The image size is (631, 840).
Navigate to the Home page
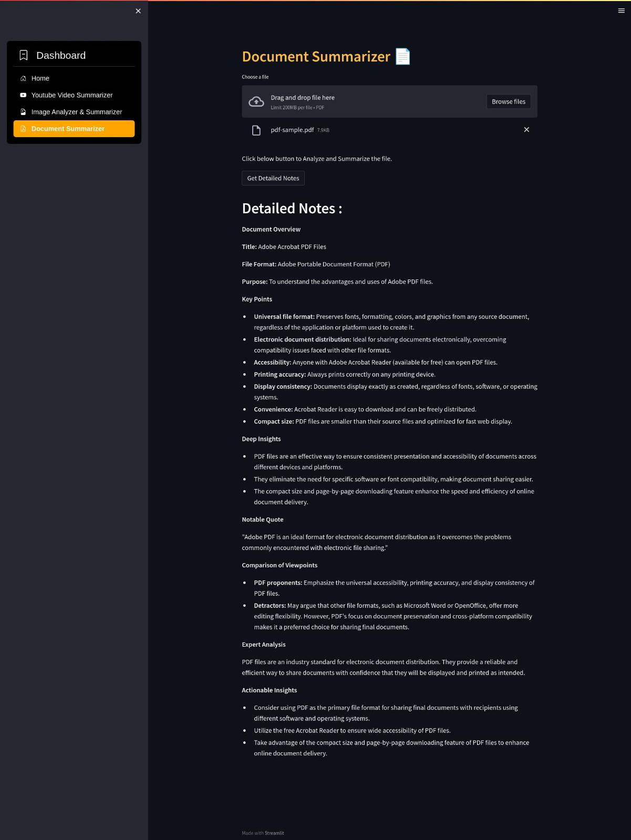(40, 78)
